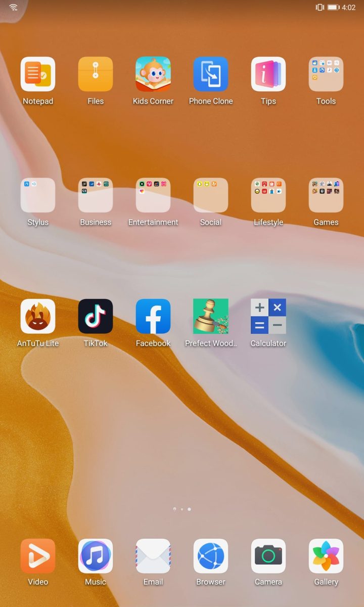This screenshot has width=364, height=607.
Task: Open the Camera app
Action: 268,556
